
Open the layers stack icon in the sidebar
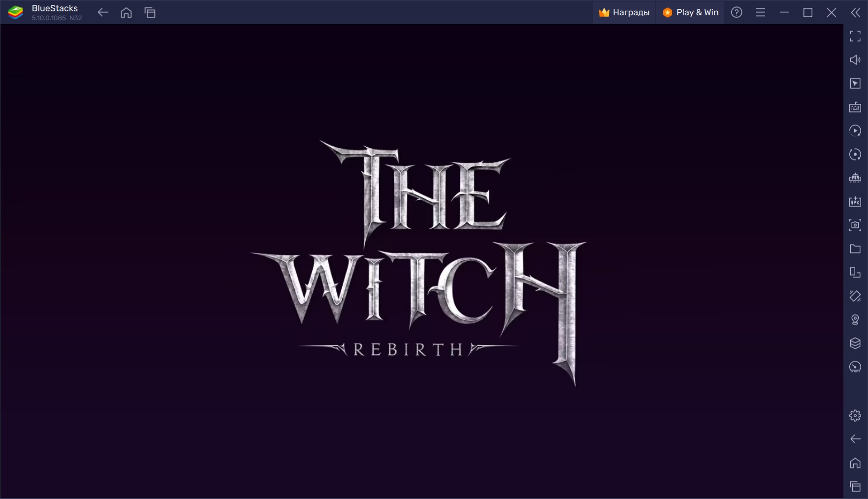pyautogui.click(x=855, y=343)
